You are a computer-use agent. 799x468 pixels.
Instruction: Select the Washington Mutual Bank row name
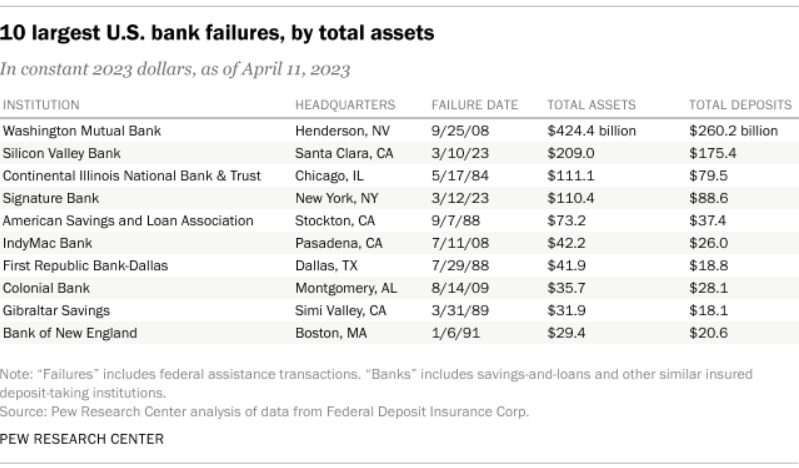[x=82, y=130]
